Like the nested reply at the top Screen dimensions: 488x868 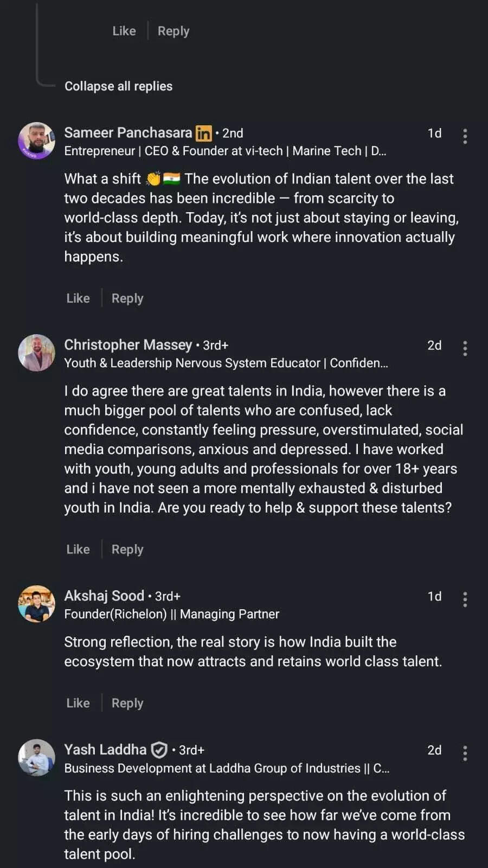pyautogui.click(x=124, y=31)
